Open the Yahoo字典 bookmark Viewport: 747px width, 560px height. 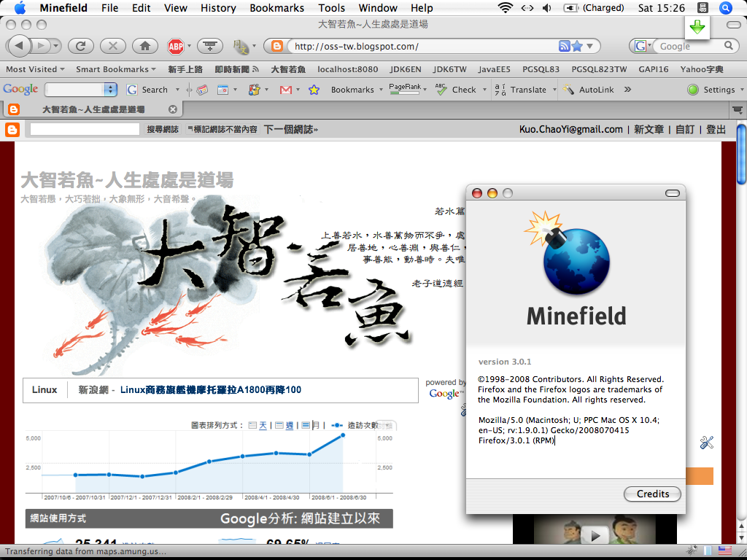(x=702, y=69)
